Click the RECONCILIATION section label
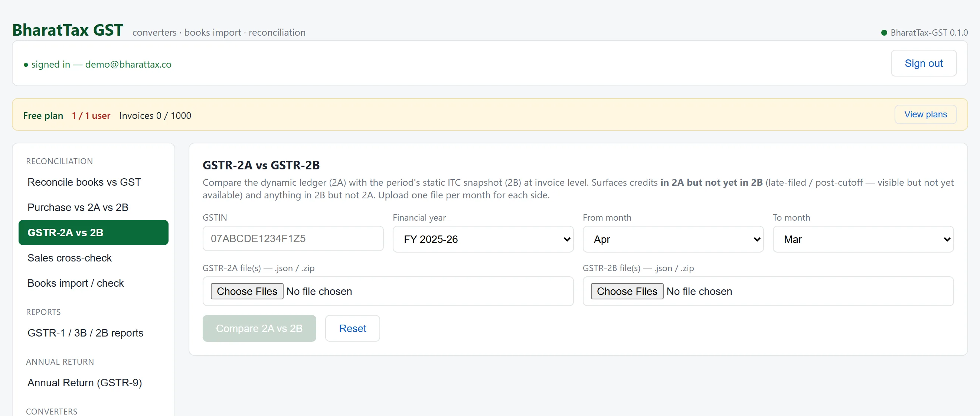The width and height of the screenshot is (980, 416). 59,161
